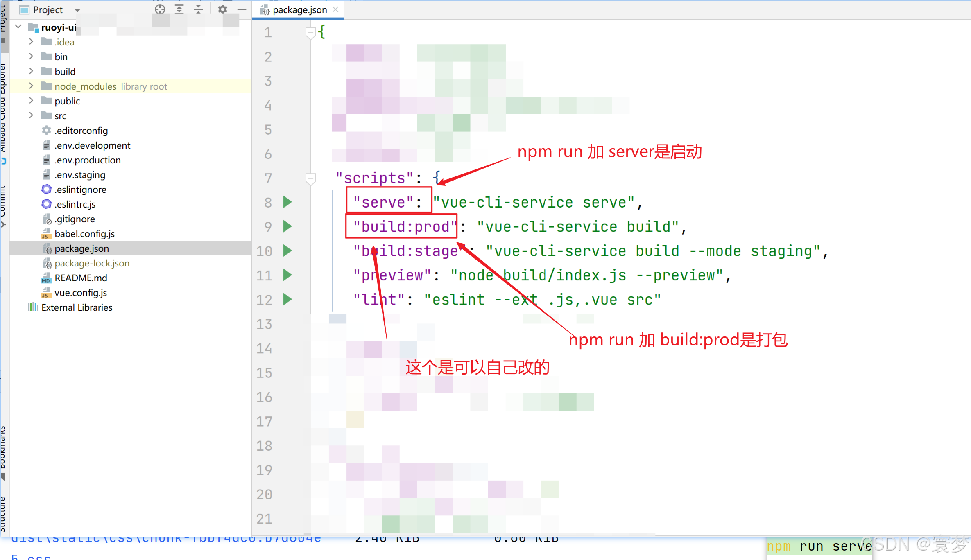Click the locate/select opened file crosshair icon

pos(160,9)
